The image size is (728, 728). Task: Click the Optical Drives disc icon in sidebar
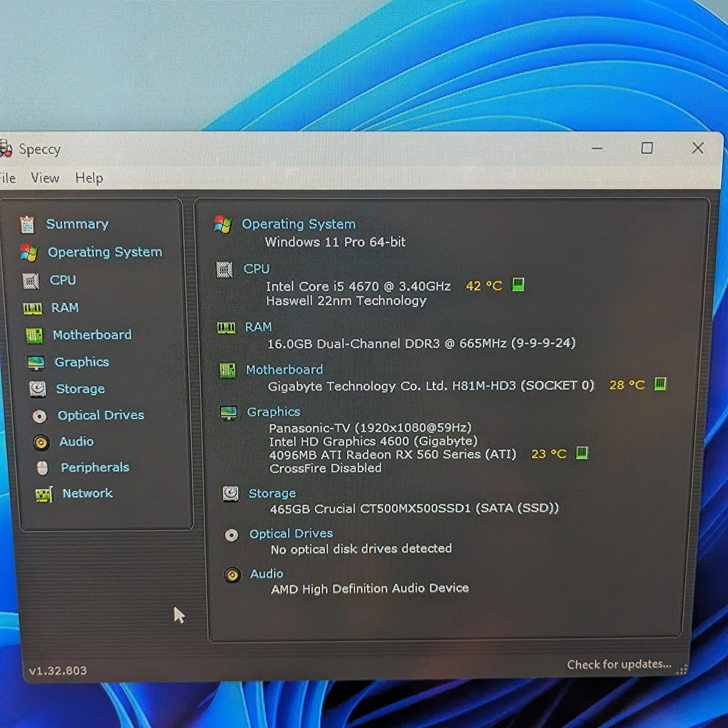click(39, 416)
